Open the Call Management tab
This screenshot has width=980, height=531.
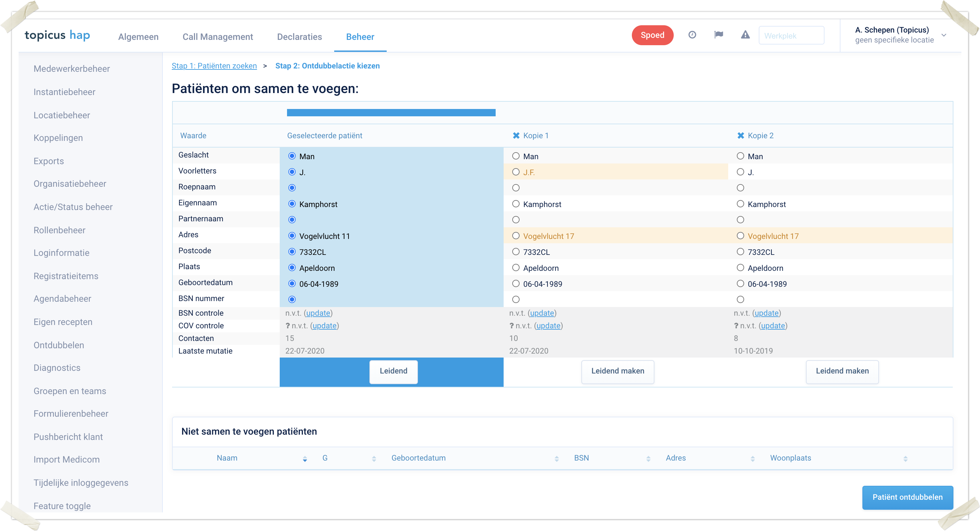point(217,37)
